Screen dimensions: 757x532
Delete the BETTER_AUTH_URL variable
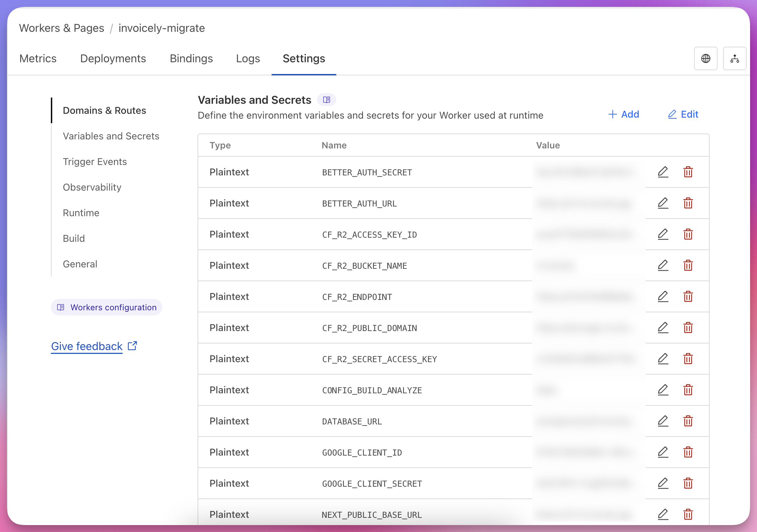688,203
